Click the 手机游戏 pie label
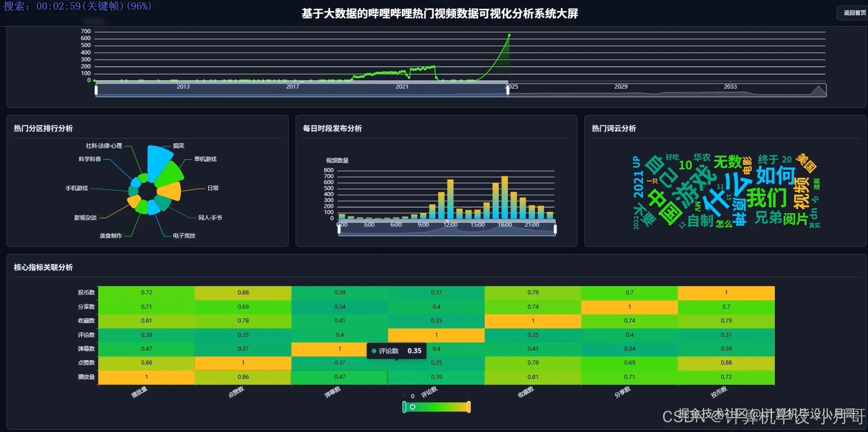This screenshot has height=432, width=868. pyautogui.click(x=76, y=188)
